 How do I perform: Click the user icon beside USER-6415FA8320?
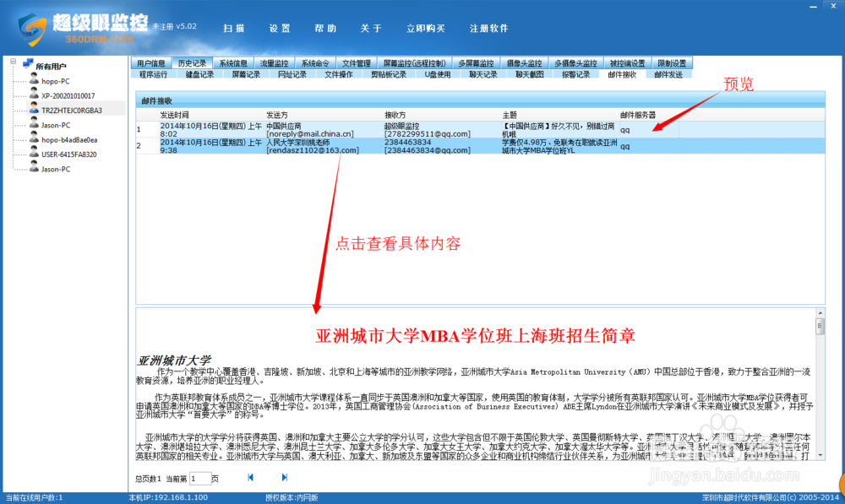click(x=34, y=153)
